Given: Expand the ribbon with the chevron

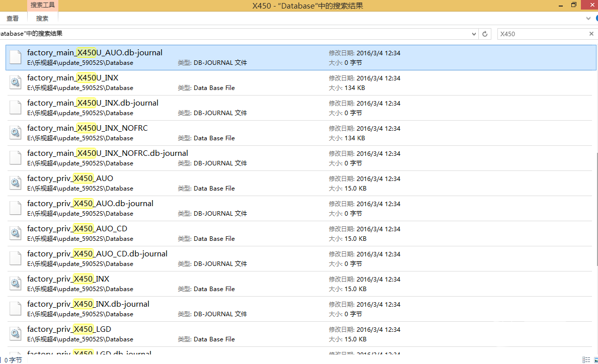Looking at the screenshot, I should tap(588, 18).
